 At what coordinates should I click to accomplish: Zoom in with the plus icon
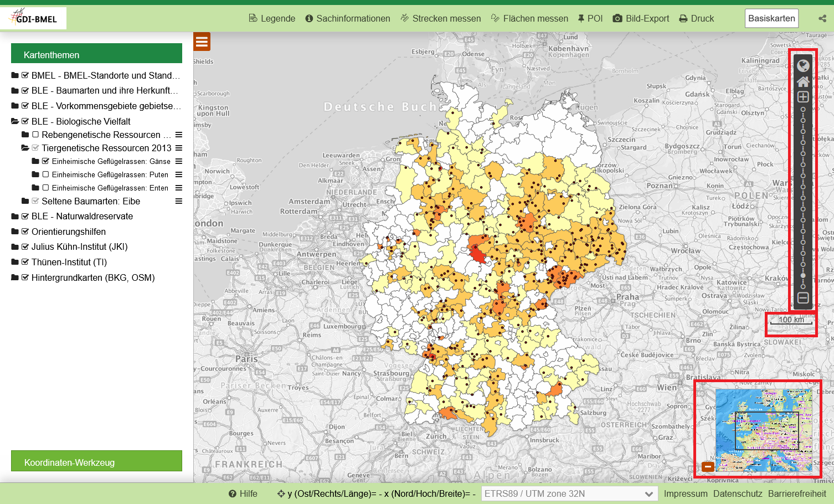point(803,97)
